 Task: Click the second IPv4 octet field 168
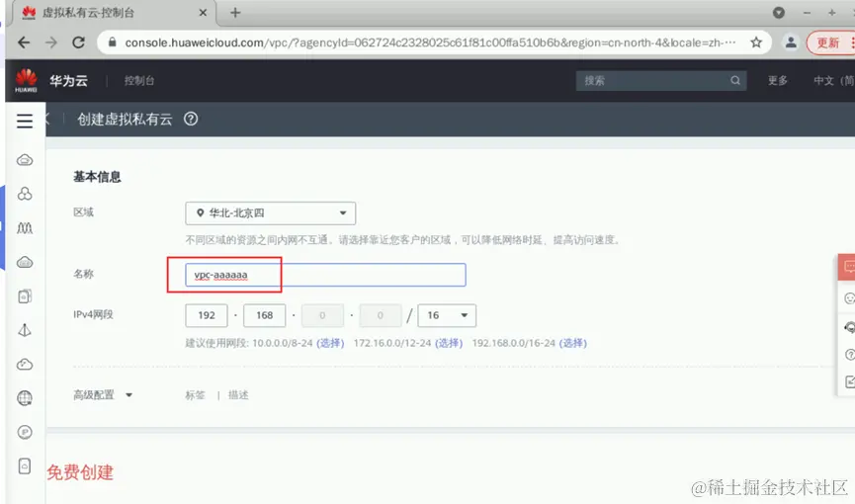point(265,315)
